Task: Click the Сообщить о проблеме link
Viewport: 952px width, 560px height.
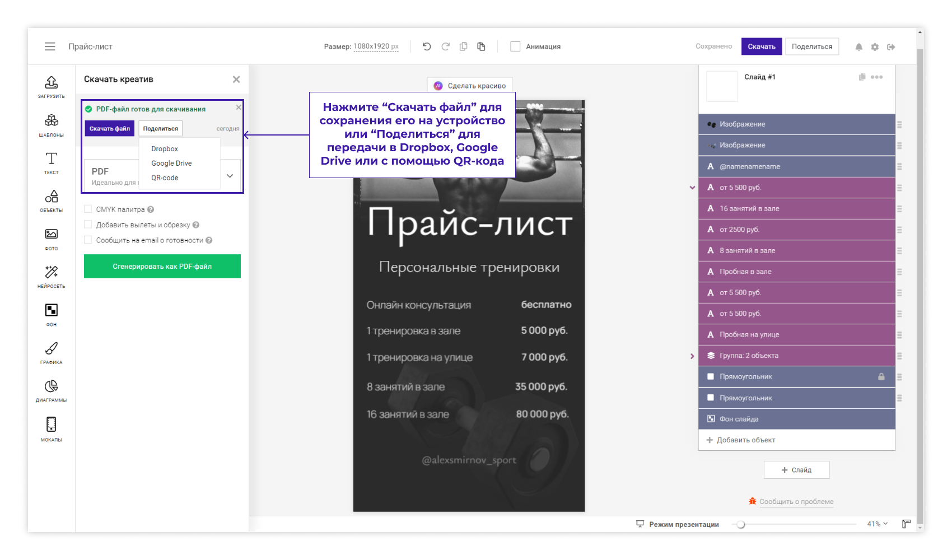Action: pos(796,502)
